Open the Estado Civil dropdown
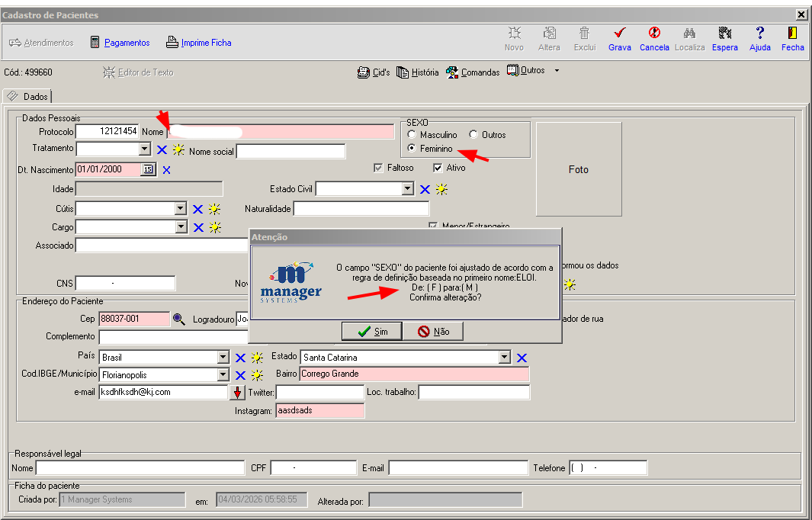The image size is (812, 520). coord(408,189)
